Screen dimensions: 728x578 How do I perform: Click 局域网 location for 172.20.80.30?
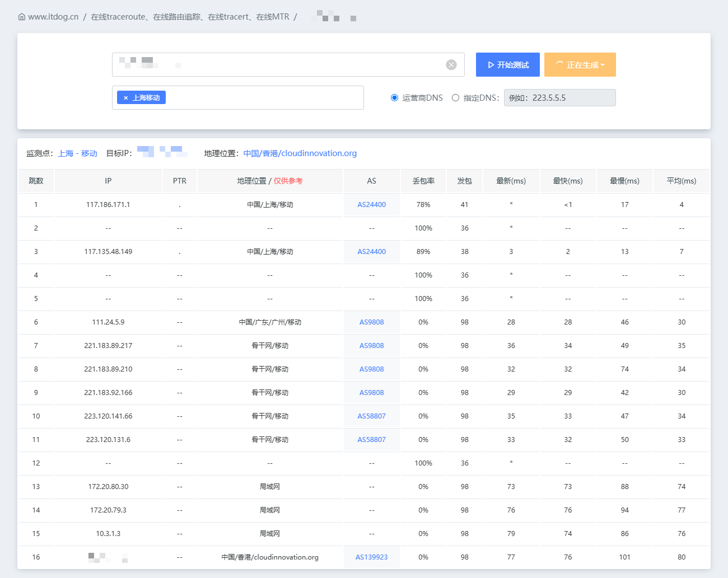(270, 487)
